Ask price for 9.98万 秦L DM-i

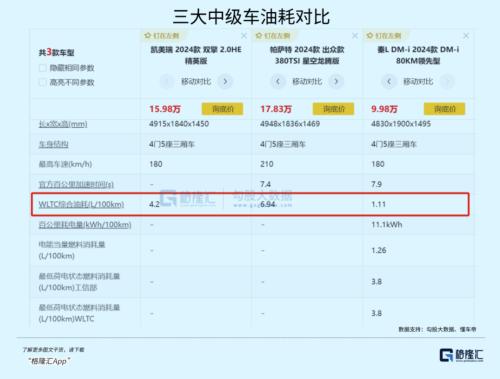click(444, 109)
